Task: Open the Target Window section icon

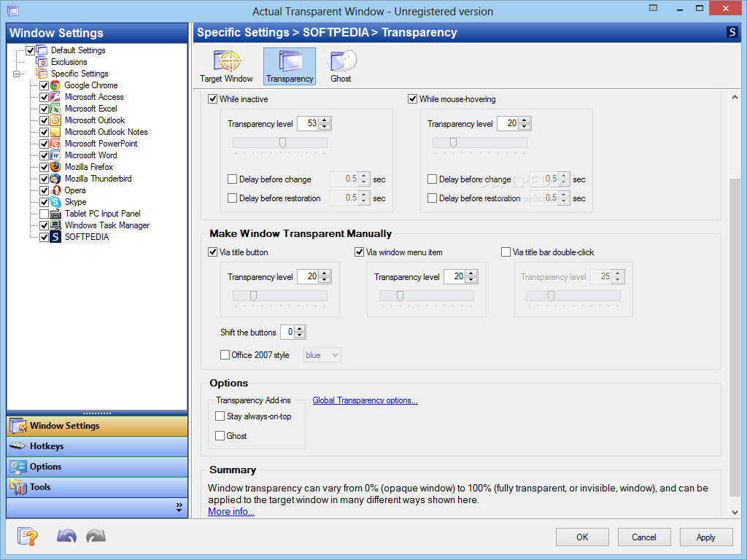Action: 227,61
